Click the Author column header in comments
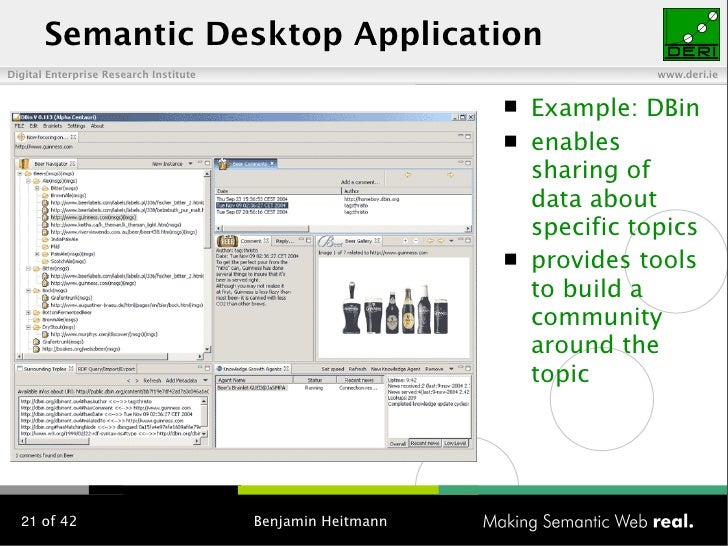The height and width of the screenshot is (546, 728). click(406, 191)
